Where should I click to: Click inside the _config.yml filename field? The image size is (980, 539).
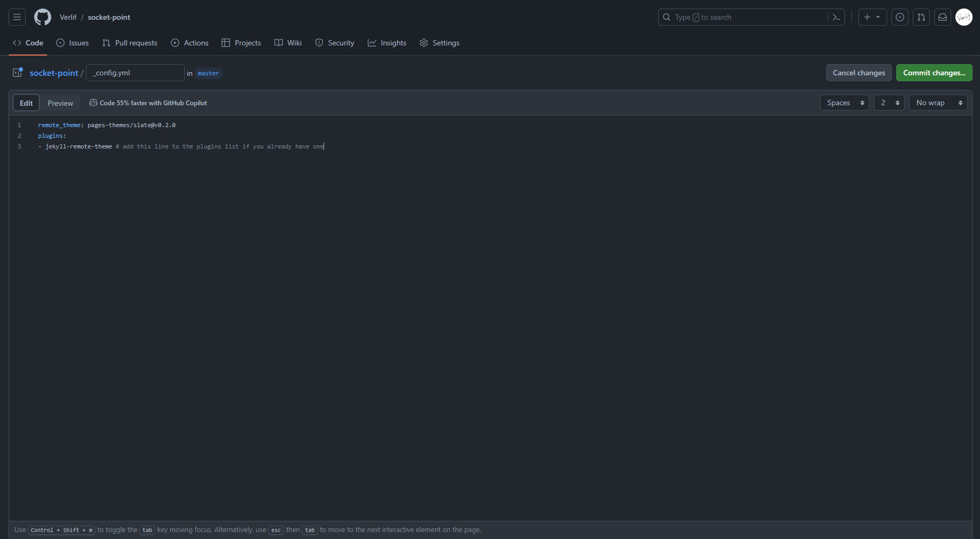135,73
